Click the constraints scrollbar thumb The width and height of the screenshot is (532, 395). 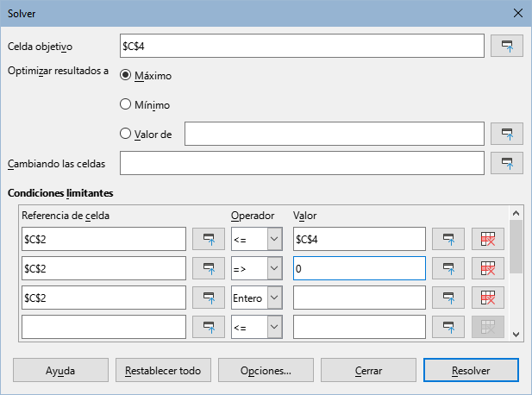(516, 247)
